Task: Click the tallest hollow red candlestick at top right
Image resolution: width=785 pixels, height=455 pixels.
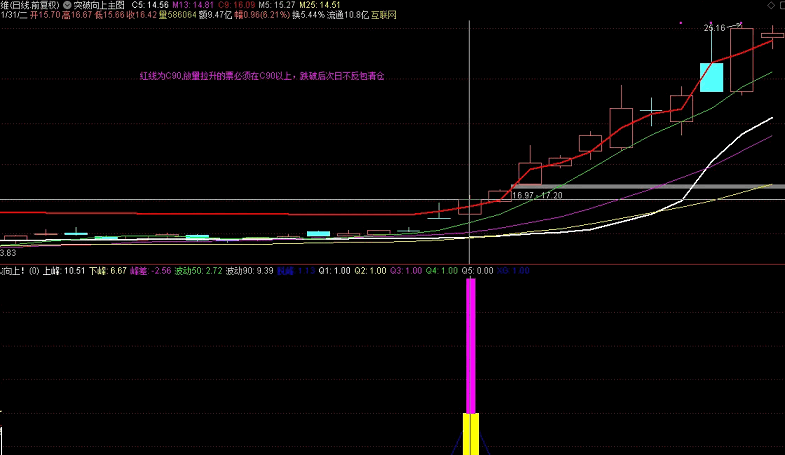Action: point(741,60)
